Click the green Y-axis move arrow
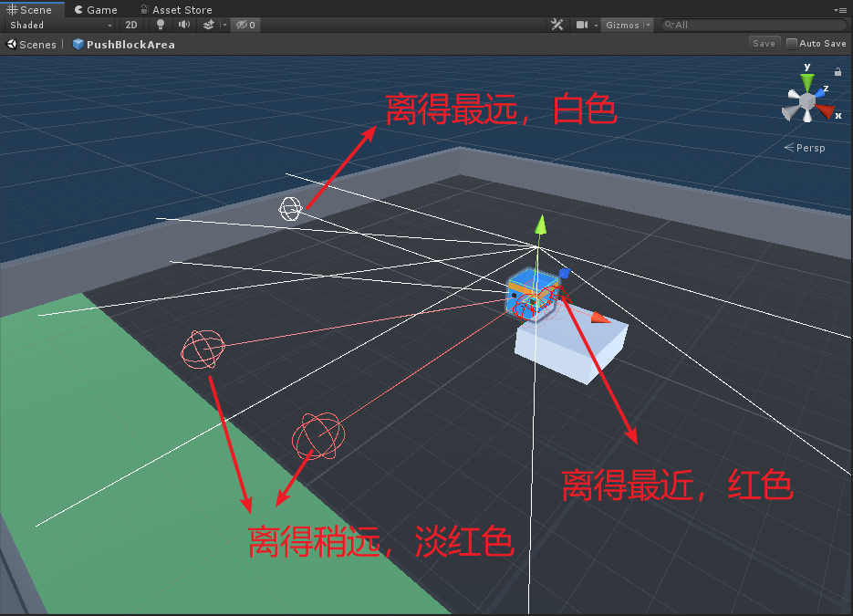This screenshot has height=616, width=853. click(540, 224)
